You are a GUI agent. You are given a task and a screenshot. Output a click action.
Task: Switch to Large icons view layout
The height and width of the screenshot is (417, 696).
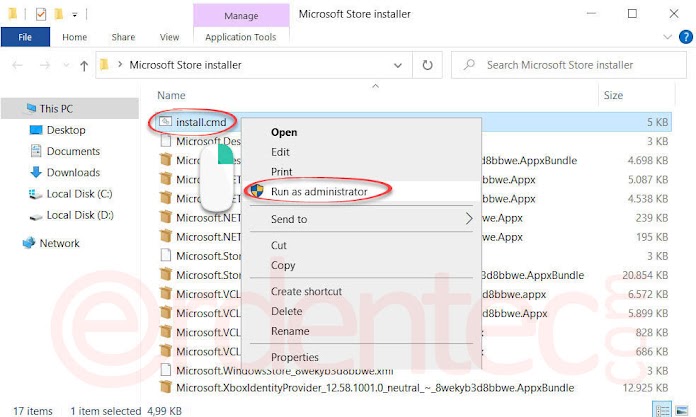(x=681, y=410)
